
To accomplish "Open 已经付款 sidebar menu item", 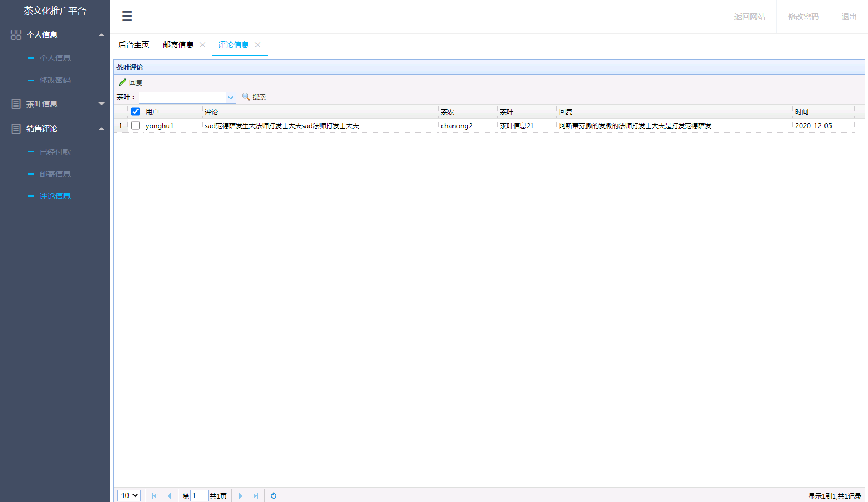I will pos(55,152).
